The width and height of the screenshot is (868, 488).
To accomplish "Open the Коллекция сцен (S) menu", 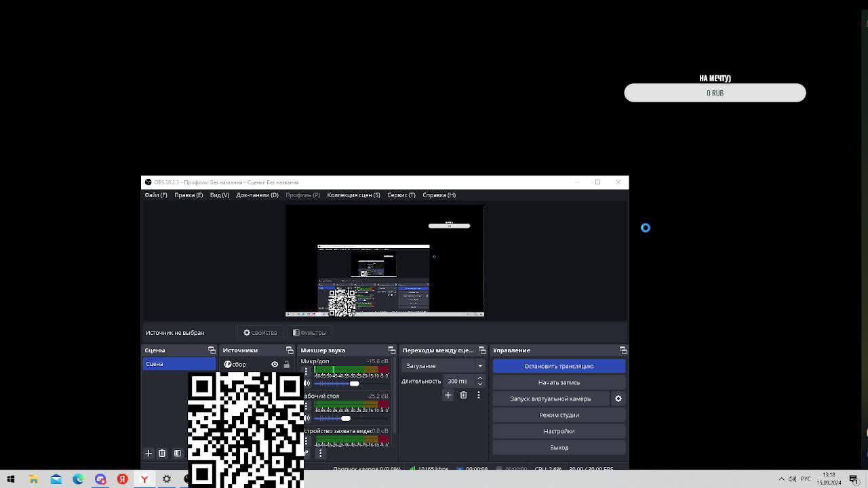I will tap(353, 195).
